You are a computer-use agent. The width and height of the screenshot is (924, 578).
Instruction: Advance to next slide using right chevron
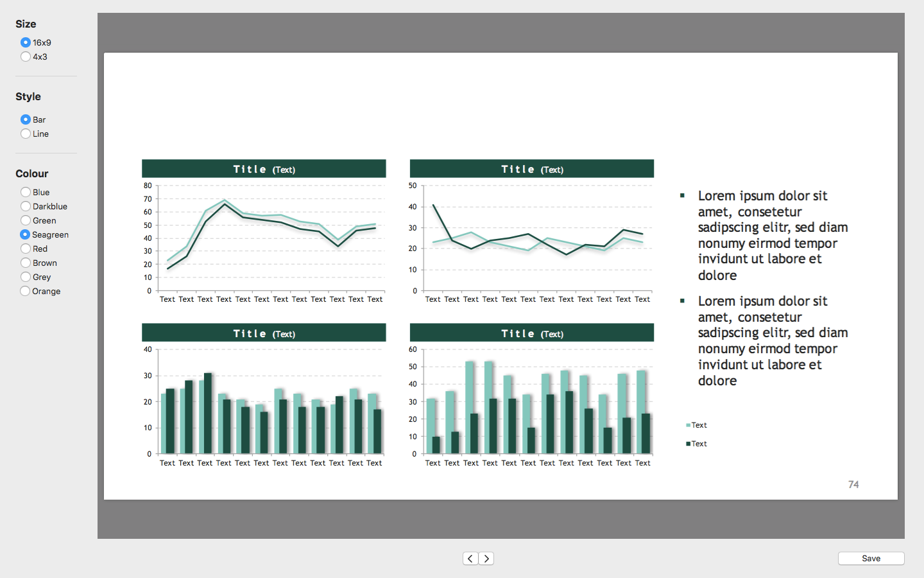click(x=486, y=559)
